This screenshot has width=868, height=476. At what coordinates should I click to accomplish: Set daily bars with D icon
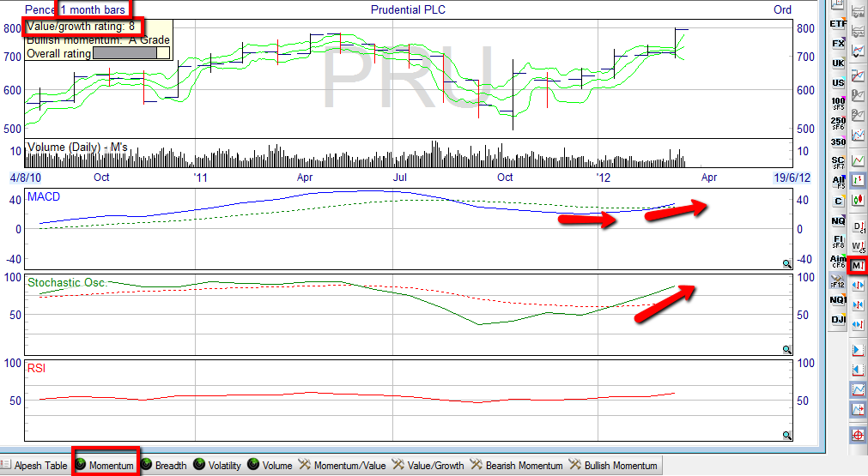coord(859,226)
